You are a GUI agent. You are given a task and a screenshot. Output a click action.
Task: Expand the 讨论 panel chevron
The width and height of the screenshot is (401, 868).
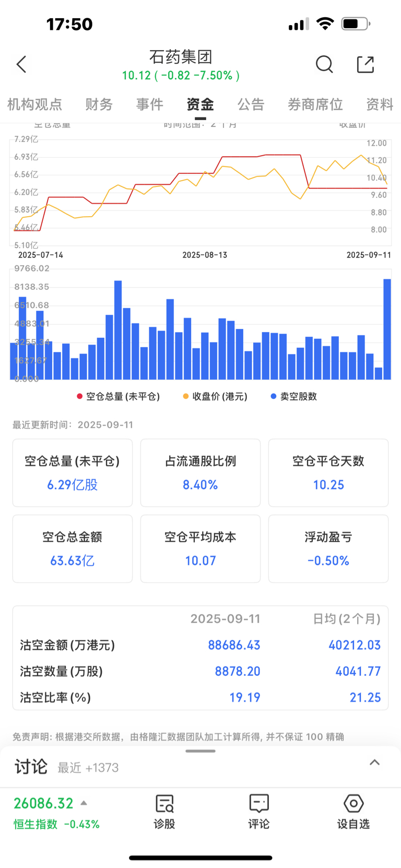coord(374,763)
